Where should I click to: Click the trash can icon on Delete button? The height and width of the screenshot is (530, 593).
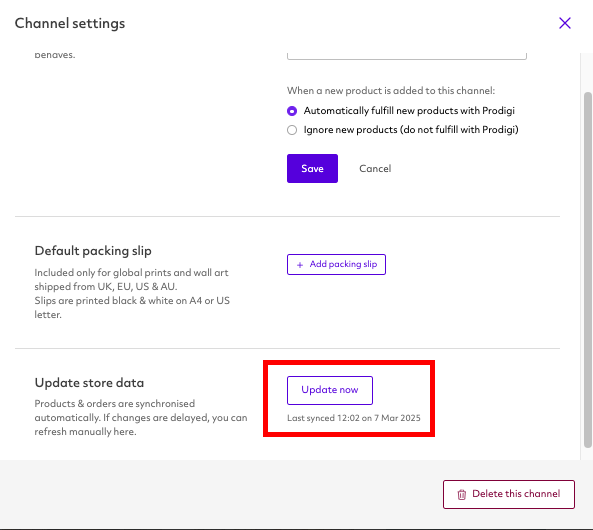coord(461,494)
